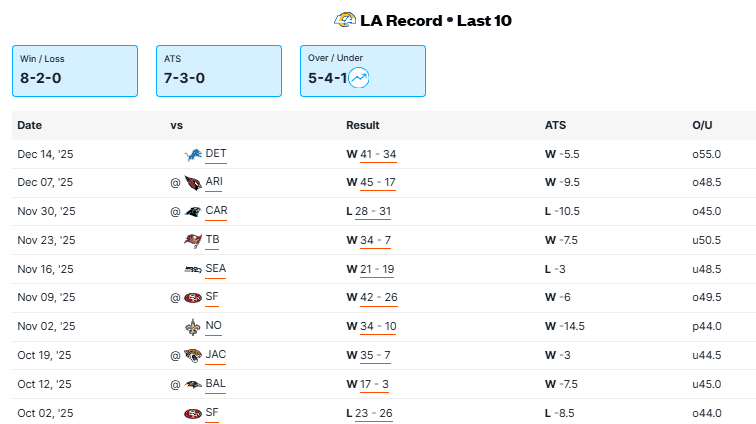Click the Date column header
This screenshot has width=756, height=424.
(x=29, y=125)
